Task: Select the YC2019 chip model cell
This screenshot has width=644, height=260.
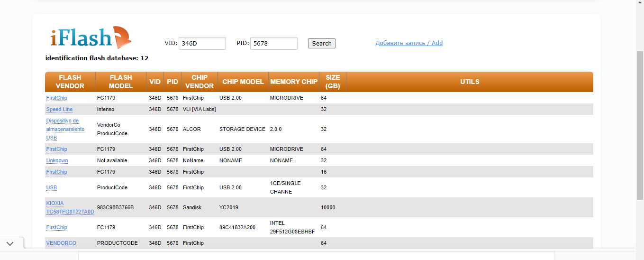Action: coord(228,207)
